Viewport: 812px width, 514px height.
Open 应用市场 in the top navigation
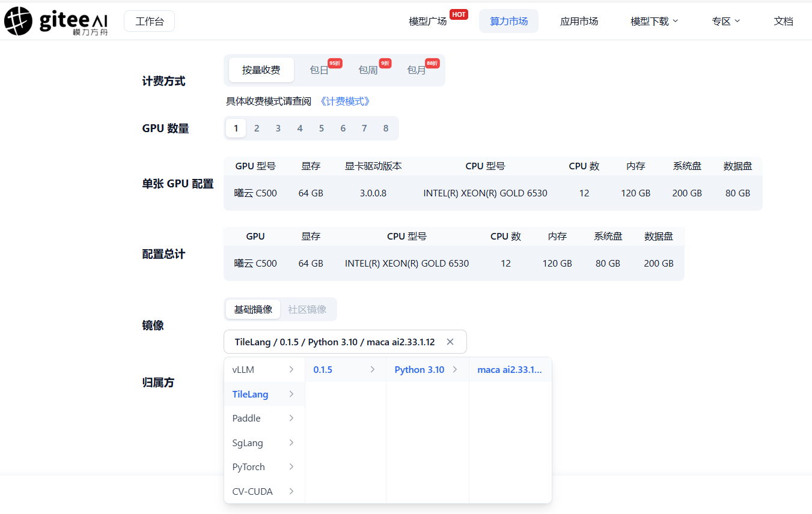[579, 21]
